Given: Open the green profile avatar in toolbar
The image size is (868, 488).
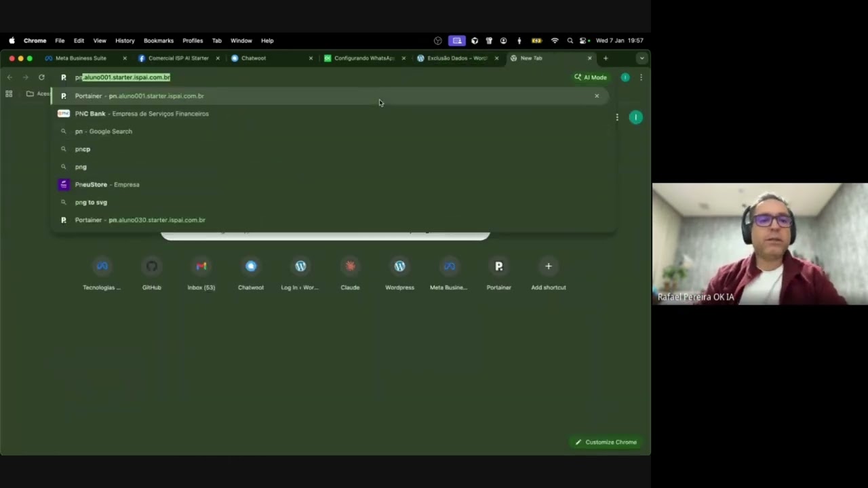Looking at the screenshot, I should pyautogui.click(x=625, y=77).
